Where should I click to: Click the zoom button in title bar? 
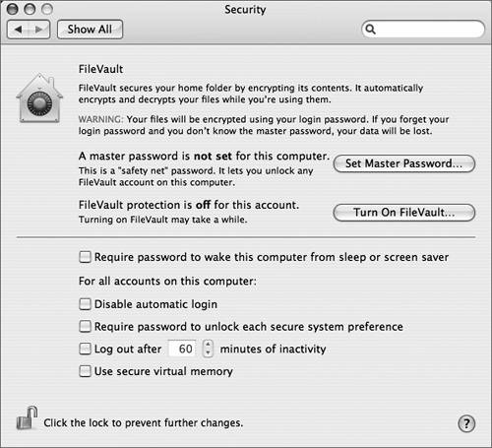tap(47, 9)
